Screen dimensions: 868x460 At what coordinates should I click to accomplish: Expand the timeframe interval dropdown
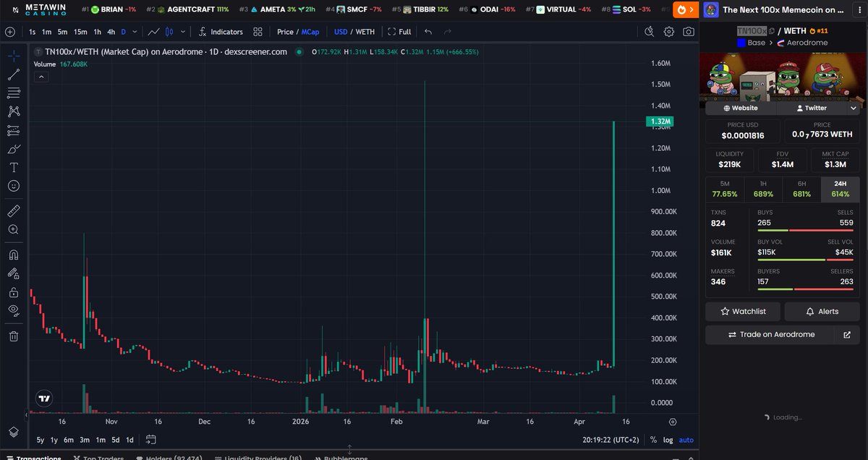pos(134,32)
